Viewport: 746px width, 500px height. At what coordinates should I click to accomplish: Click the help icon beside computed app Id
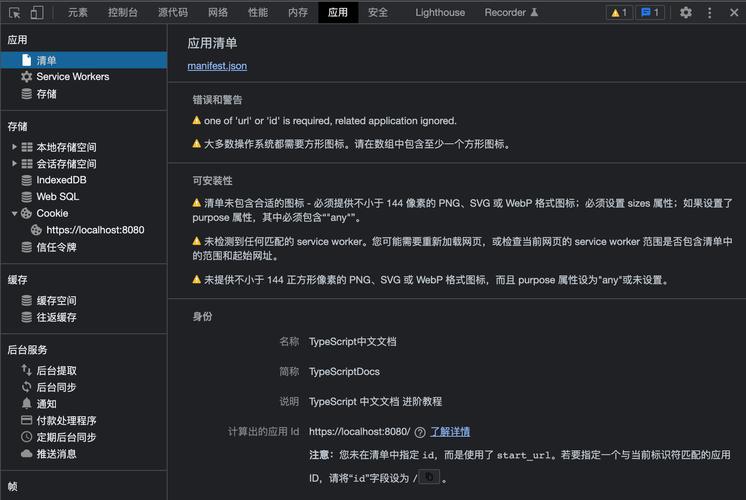click(x=420, y=432)
